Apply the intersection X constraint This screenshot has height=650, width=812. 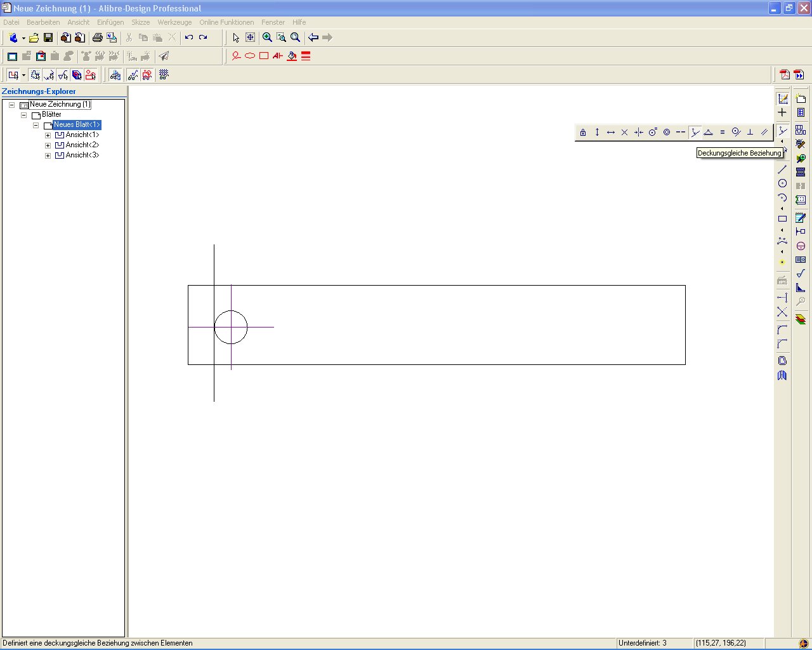[x=625, y=132]
